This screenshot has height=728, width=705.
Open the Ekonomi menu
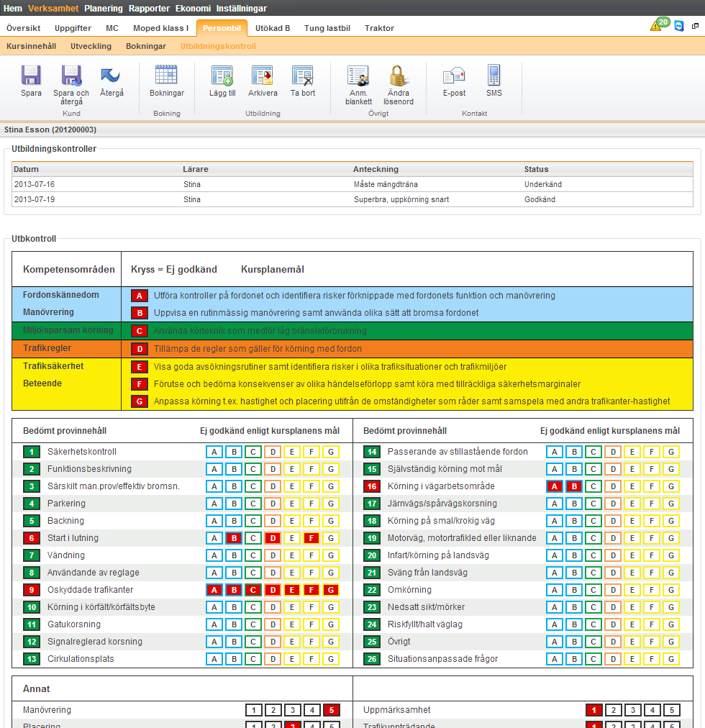[194, 9]
